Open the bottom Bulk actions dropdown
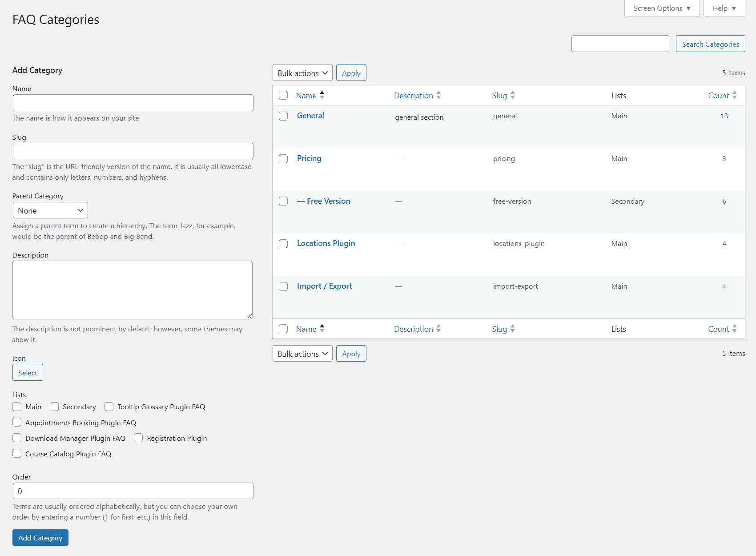Viewport: 756px width, 556px height. (x=302, y=354)
